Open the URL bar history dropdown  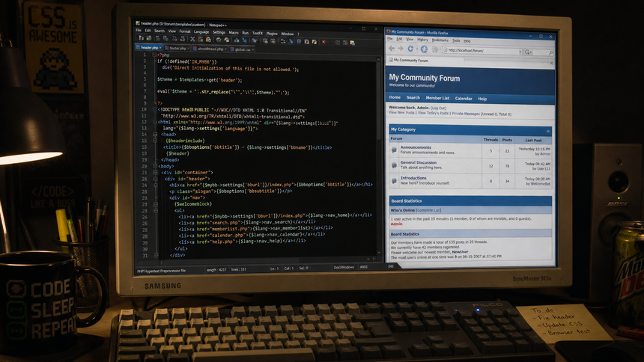(520, 52)
